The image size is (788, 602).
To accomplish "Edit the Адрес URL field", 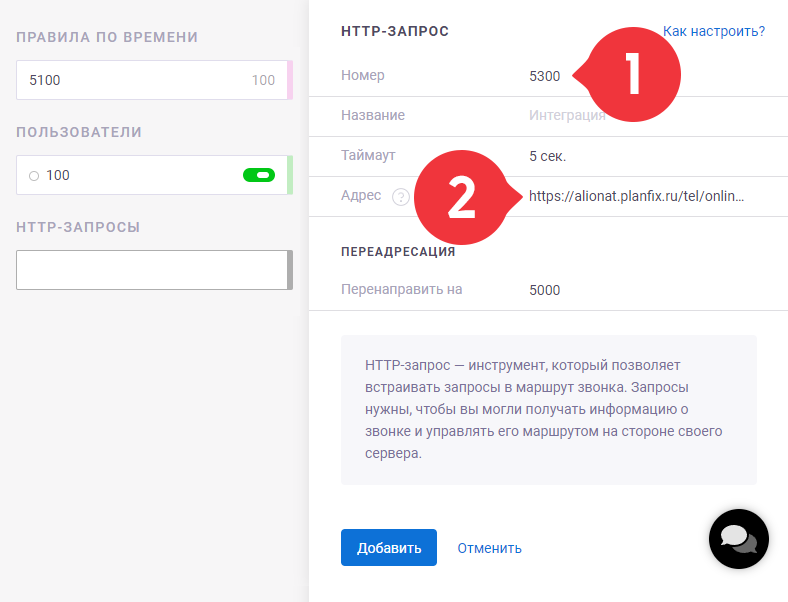I will (636, 196).
